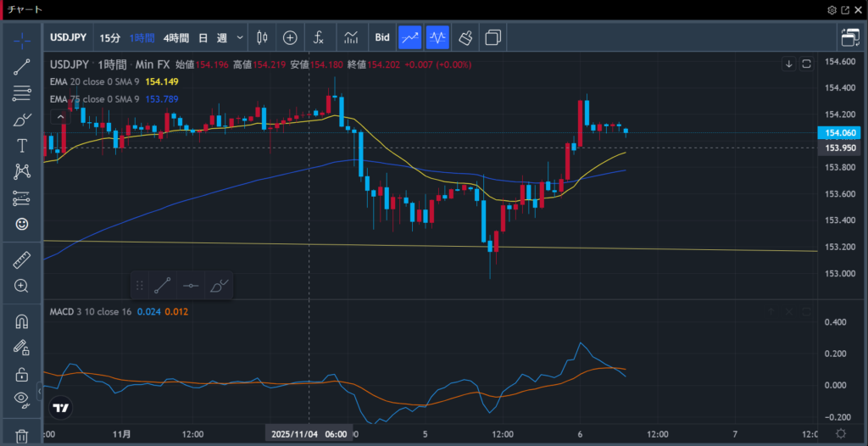Image resolution: width=868 pixels, height=446 pixels.
Task: Add symbol with plus compare icon
Action: (x=290, y=37)
